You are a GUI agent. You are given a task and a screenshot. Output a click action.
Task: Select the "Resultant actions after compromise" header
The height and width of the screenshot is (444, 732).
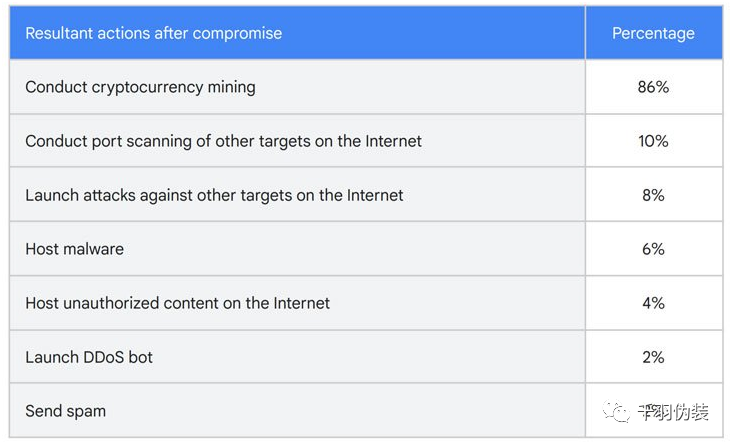click(154, 33)
